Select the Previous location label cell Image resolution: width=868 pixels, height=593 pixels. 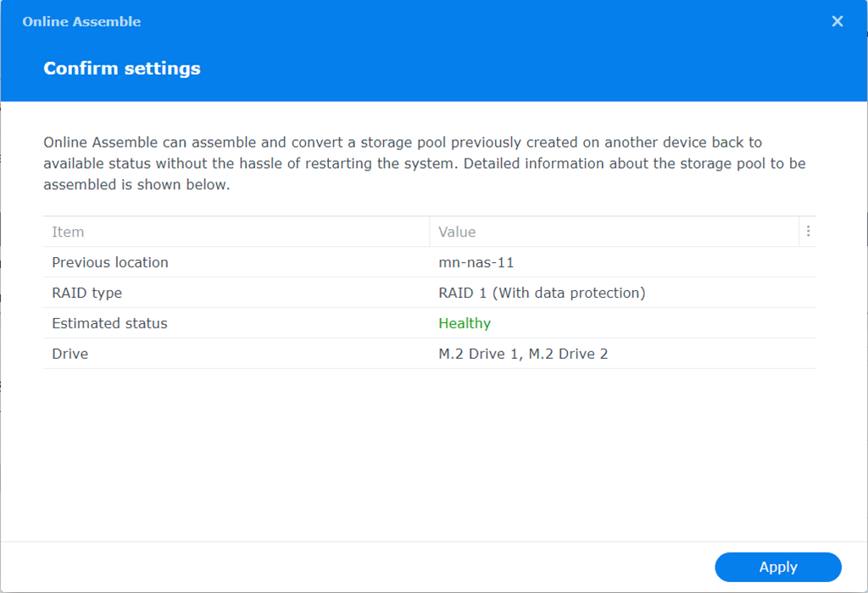[x=110, y=262]
